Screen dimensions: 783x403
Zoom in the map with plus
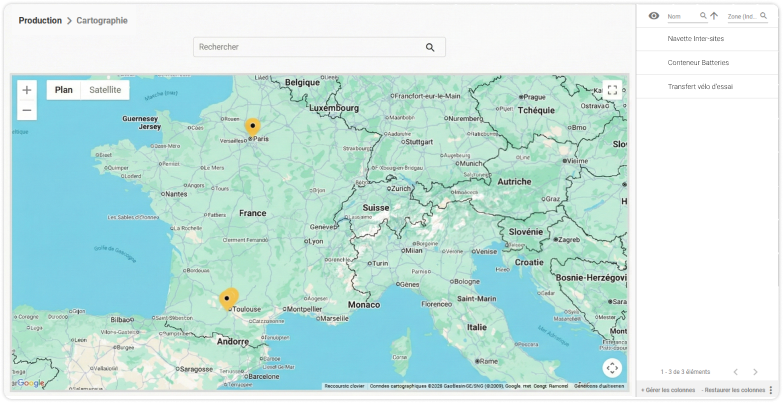[x=27, y=90]
